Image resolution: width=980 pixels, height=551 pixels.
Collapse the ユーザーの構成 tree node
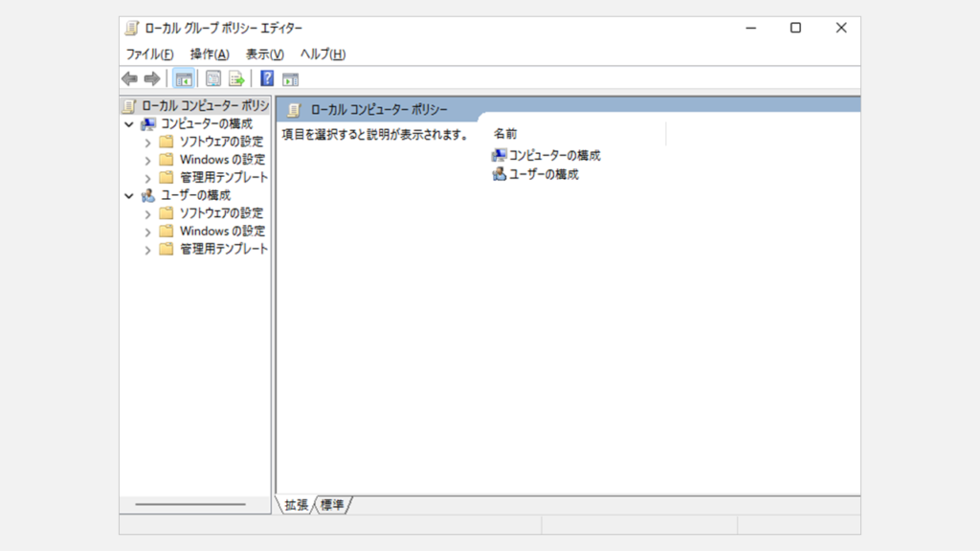(x=129, y=195)
